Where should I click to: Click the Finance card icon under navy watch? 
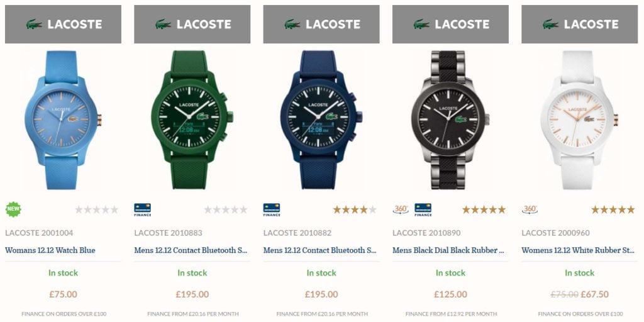coord(272,210)
